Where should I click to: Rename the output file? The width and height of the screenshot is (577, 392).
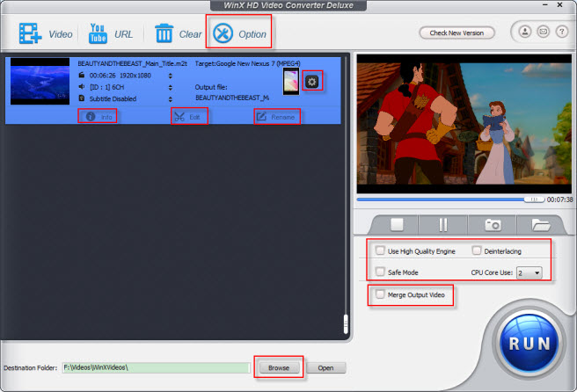pyautogui.click(x=277, y=117)
